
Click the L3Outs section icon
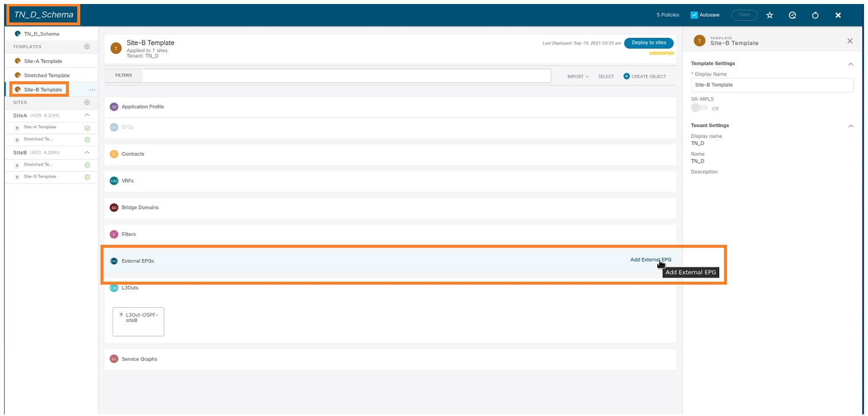tap(113, 288)
